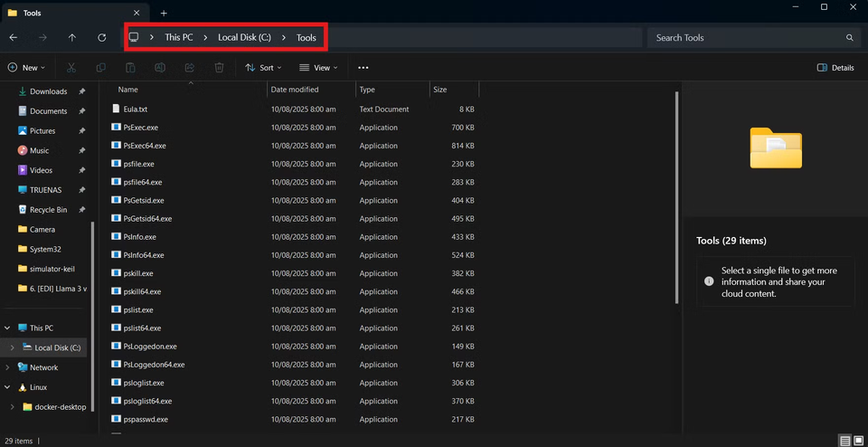The height and width of the screenshot is (447, 868).
Task: Click the Search Tools input field
Action: click(x=746, y=38)
